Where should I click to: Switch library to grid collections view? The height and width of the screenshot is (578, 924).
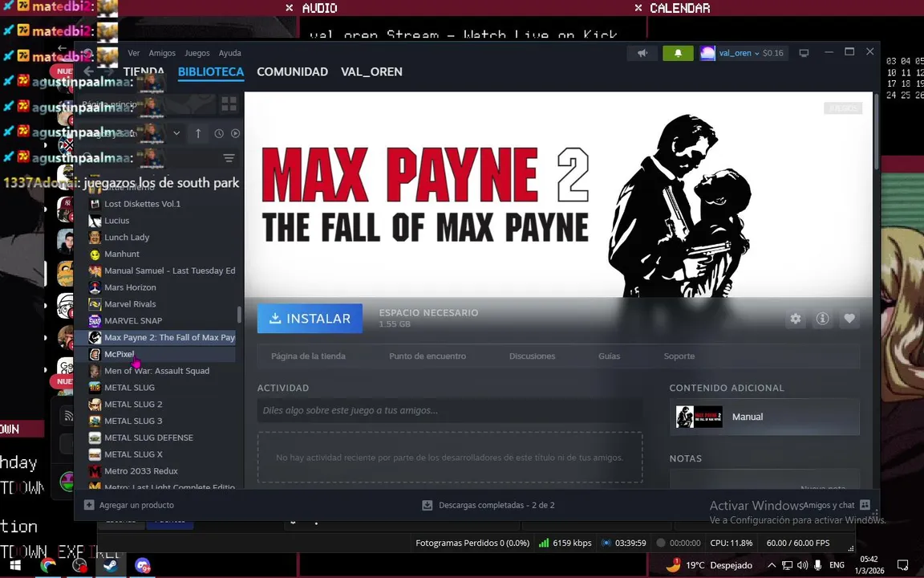(229, 104)
